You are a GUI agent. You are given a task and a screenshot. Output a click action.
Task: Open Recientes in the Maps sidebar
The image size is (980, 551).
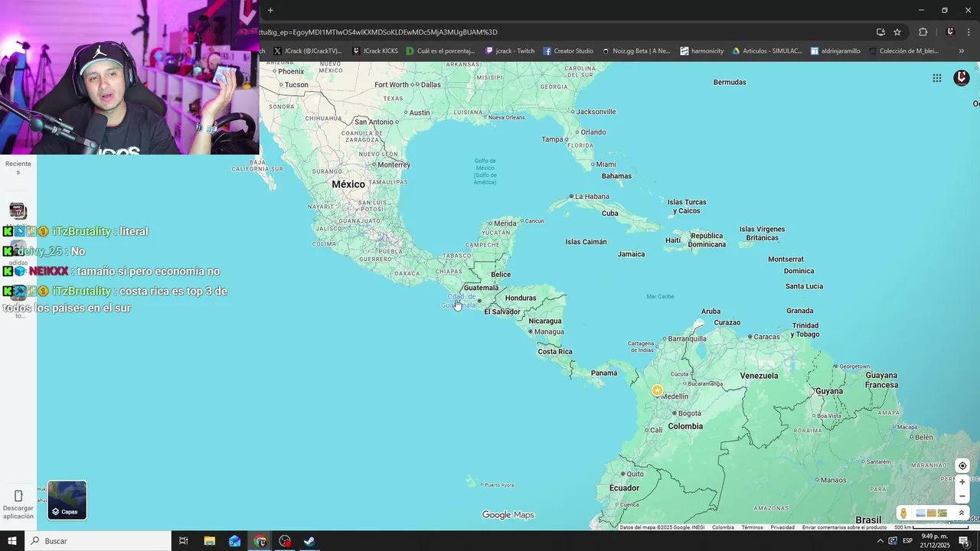(18, 168)
